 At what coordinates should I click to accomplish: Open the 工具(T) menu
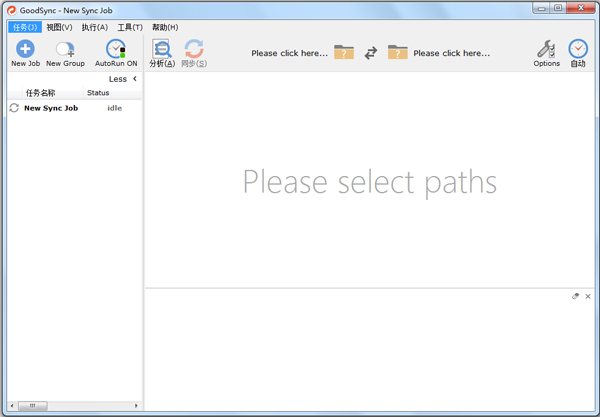(130, 27)
